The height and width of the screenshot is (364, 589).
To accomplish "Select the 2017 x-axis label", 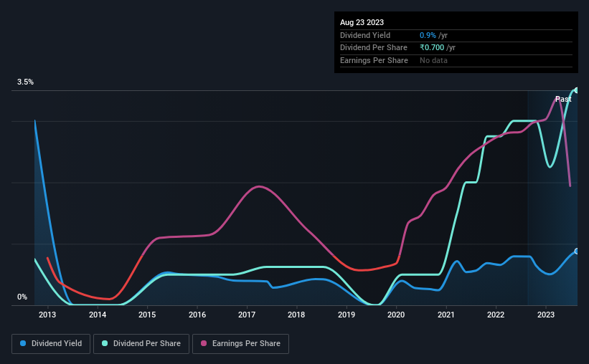I will click(247, 315).
